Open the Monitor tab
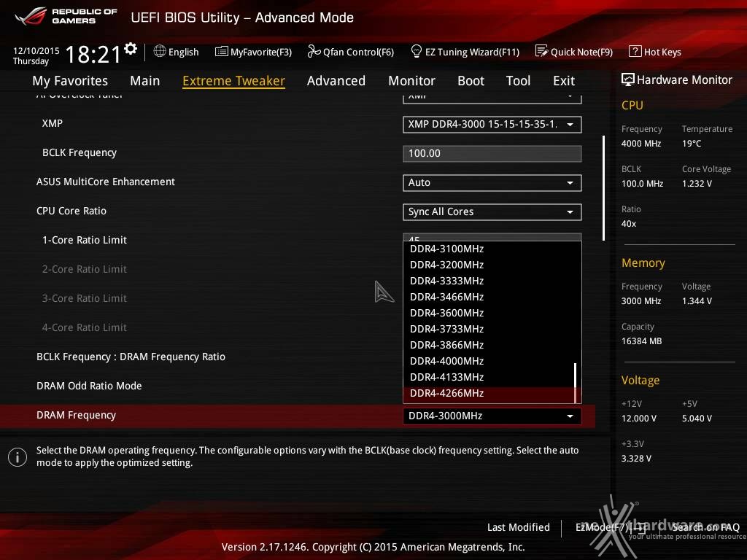This screenshot has height=560, width=747. [x=411, y=81]
